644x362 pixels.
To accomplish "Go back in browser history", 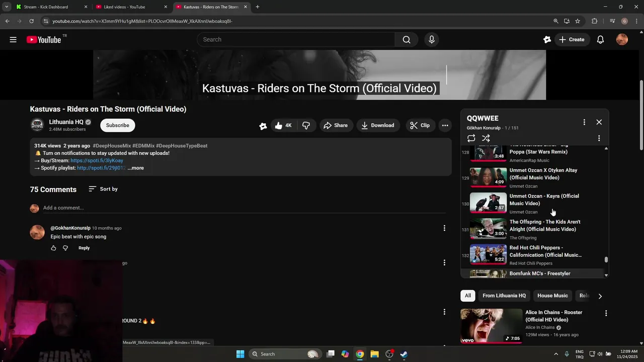I will (7, 21).
